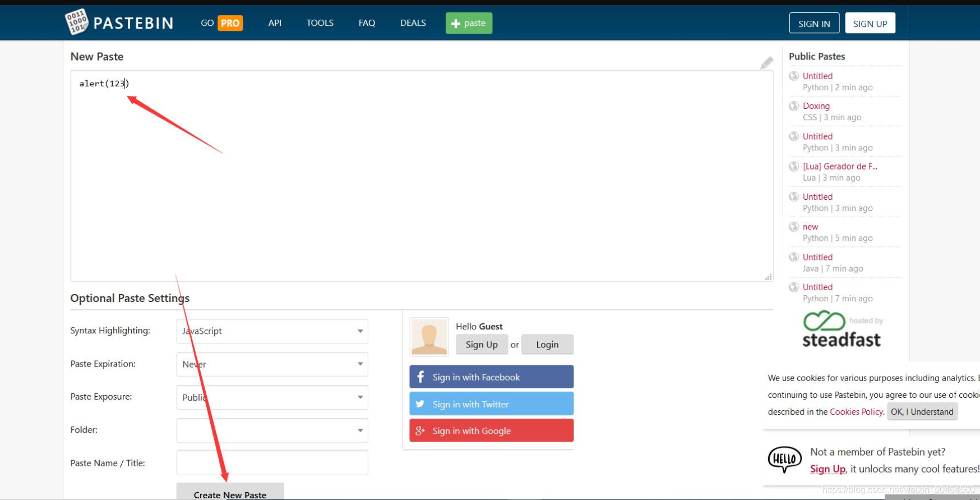Screen dimensions: 980x500
Task: Click the 'Hello Guest' text
Action: 479,326
